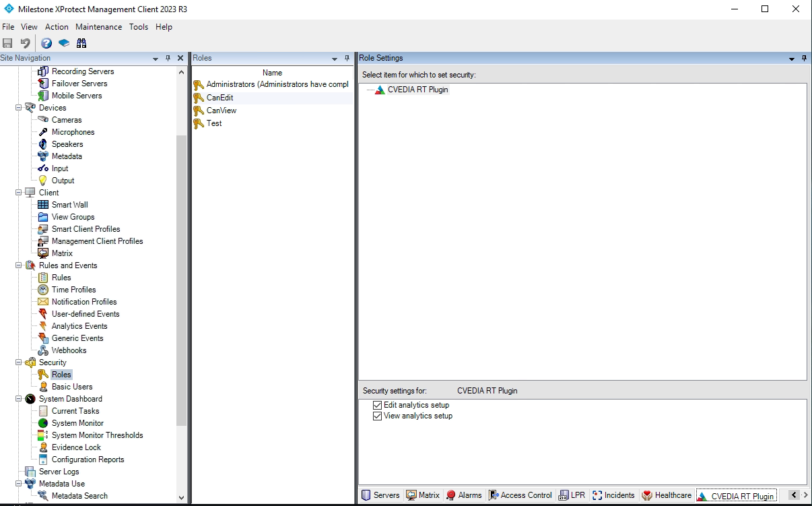Click the Smart Wall icon
Viewport: 812px width, 506px height.
[43, 205]
